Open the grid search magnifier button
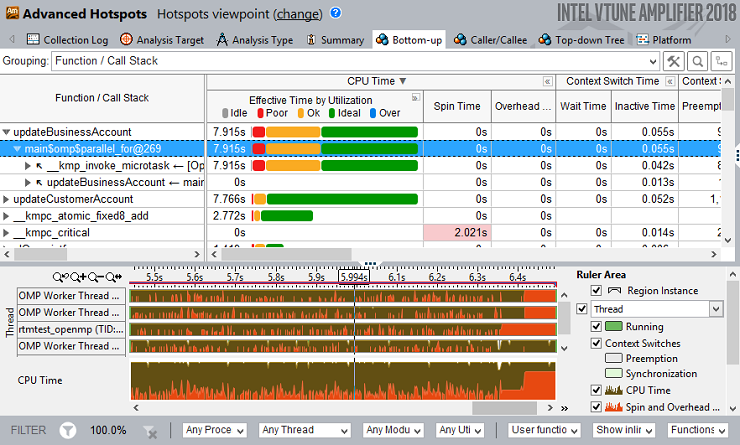 pos(696,61)
